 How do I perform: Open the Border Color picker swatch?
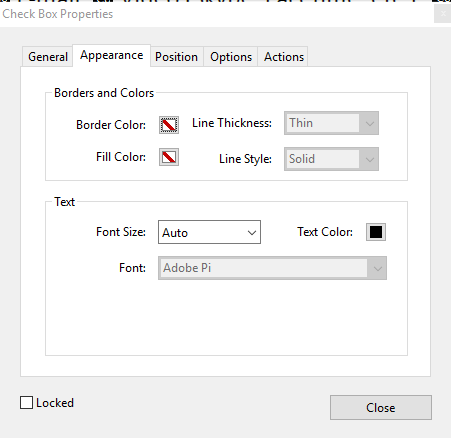[169, 125]
